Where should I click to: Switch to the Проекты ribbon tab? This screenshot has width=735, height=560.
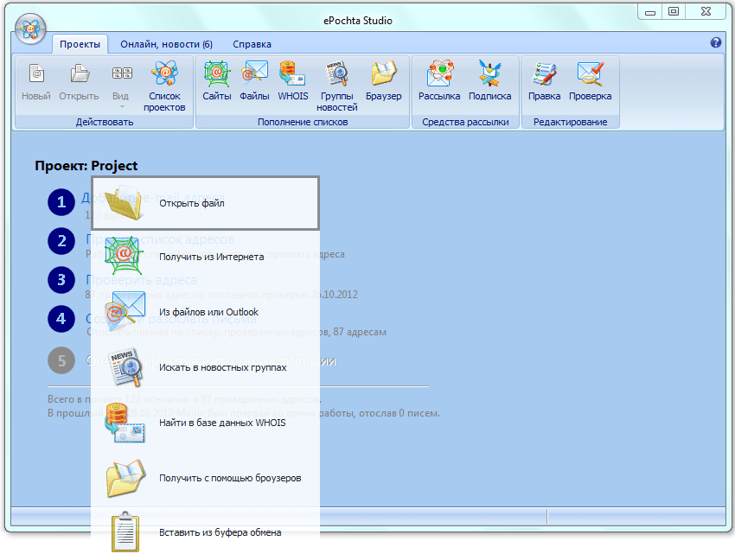click(80, 44)
